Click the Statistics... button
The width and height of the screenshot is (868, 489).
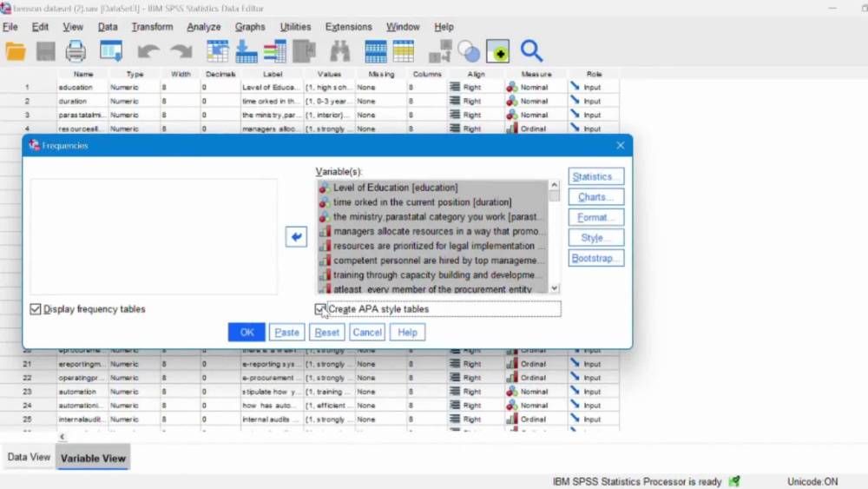pos(595,176)
